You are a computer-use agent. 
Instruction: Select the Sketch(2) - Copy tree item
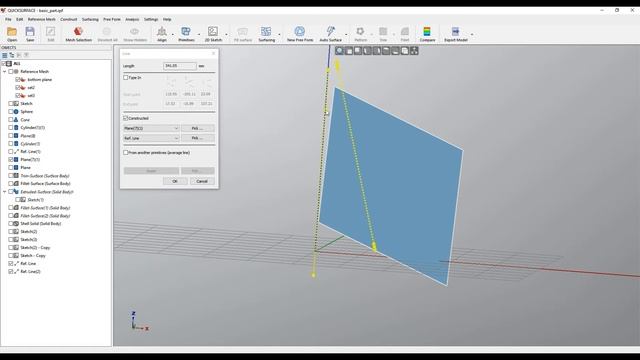(35, 248)
